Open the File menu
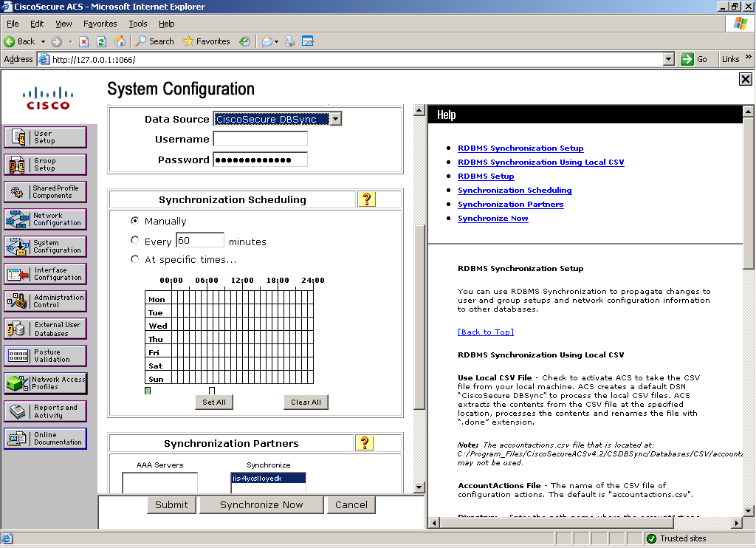 [13, 24]
